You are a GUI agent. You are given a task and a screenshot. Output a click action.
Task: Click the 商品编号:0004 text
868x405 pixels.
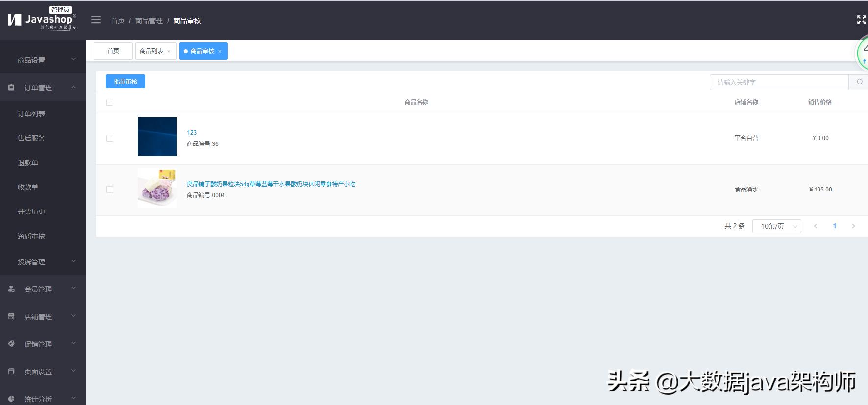click(x=206, y=195)
